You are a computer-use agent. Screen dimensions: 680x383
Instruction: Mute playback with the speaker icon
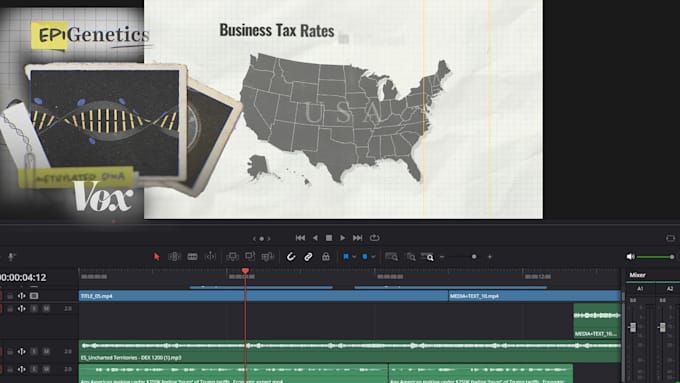pyautogui.click(x=631, y=257)
